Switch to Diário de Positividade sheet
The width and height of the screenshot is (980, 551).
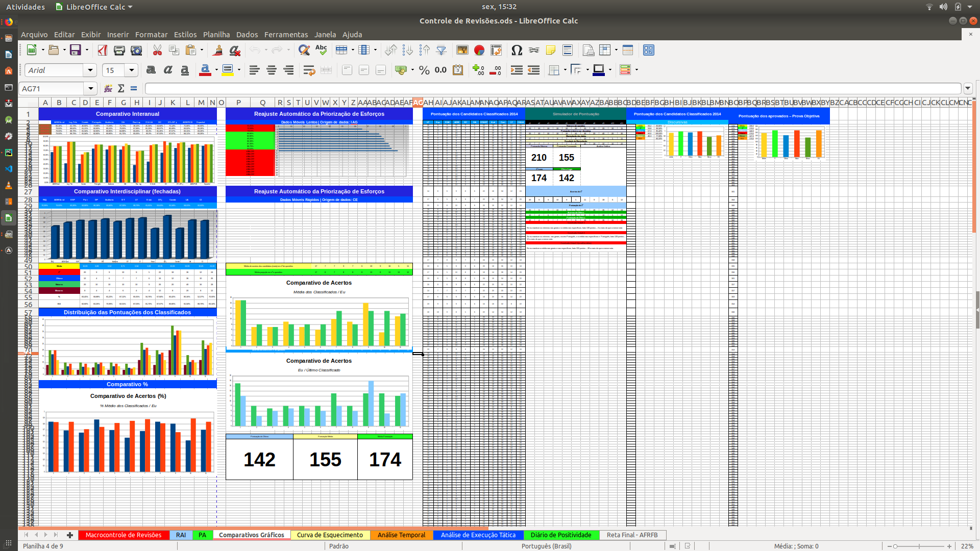(x=561, y=535)
